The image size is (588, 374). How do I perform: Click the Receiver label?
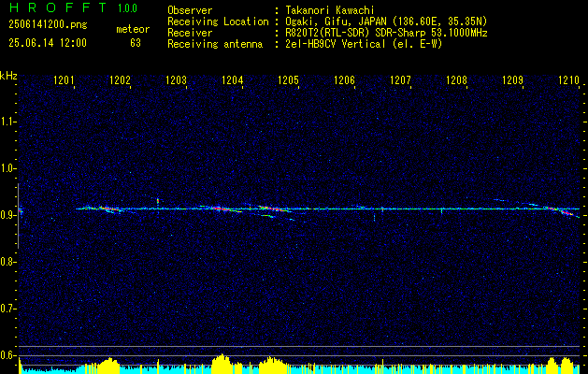pyautogui.click(x=190, y=33)
